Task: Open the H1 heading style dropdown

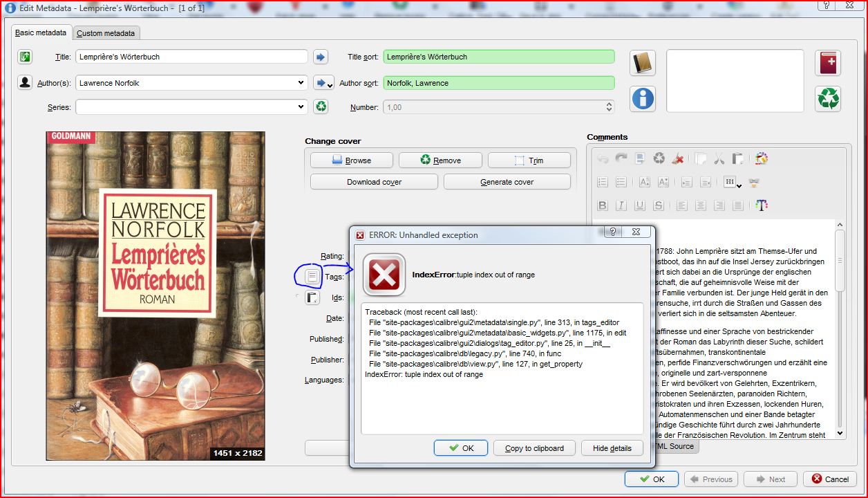Action: 732,183
